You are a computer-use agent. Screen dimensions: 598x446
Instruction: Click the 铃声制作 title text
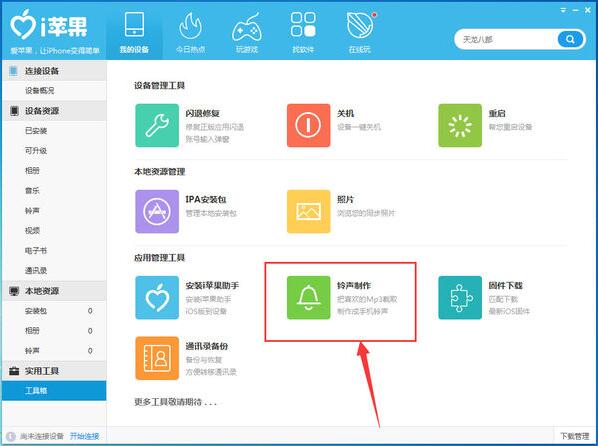pos(354,285)
